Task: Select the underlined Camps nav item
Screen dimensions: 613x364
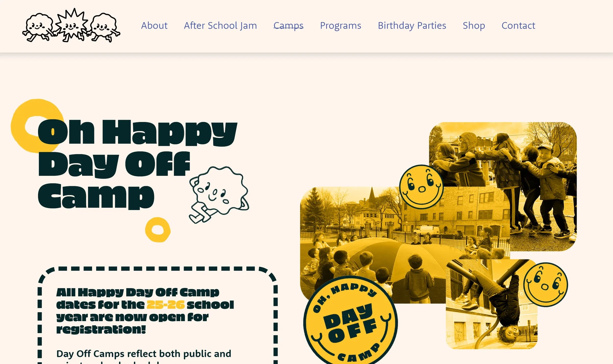Action: 288,25
